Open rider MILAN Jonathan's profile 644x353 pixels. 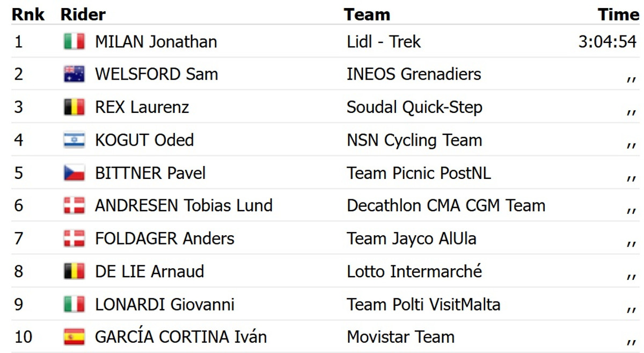156,41
